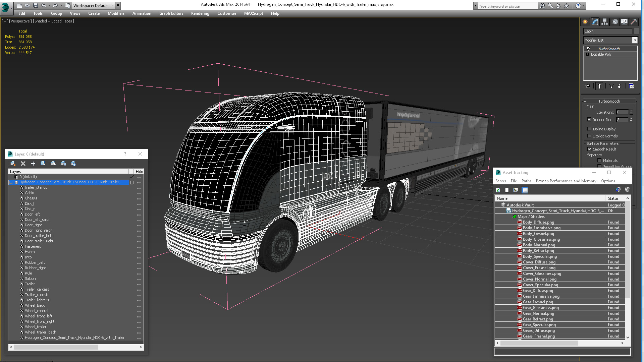Open the Hierarchy command panel tab
The image size is (644, 362).
[x=604, y=22]
